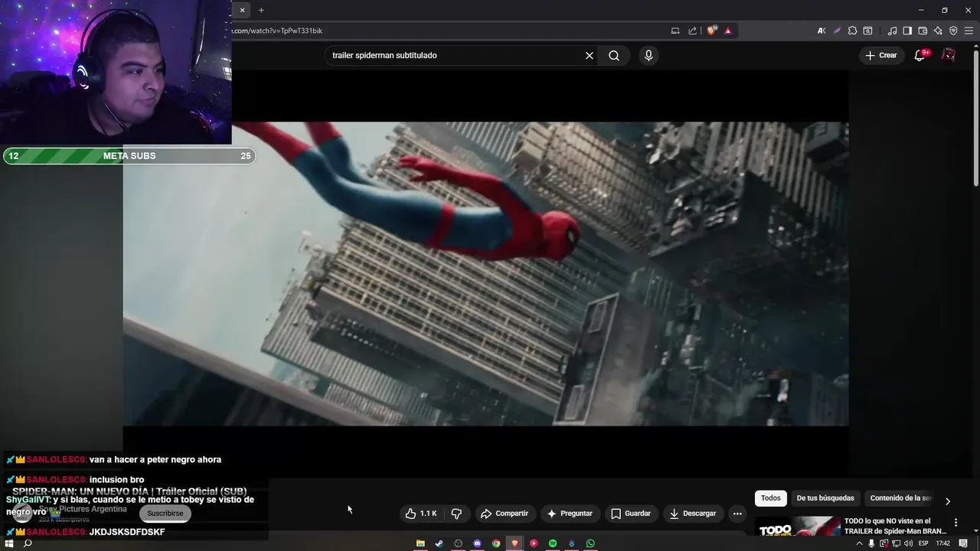980x551 pixels.
Task: Open the extensions puzzle piece menu
Action: click(x=852, y=31)
